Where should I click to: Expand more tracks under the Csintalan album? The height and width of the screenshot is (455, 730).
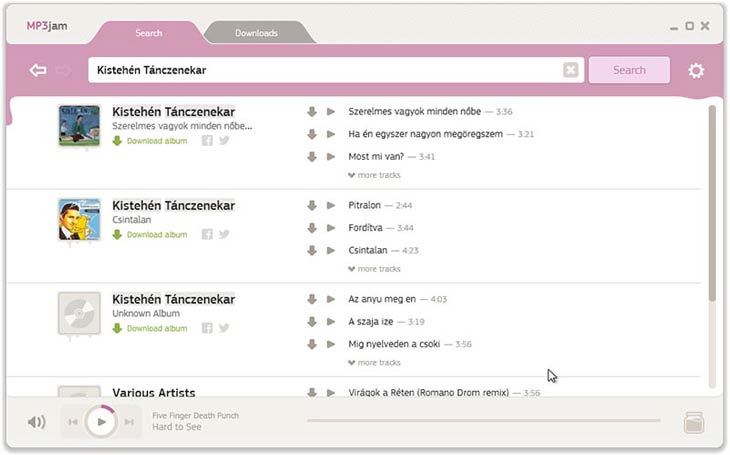click(374, 269)
